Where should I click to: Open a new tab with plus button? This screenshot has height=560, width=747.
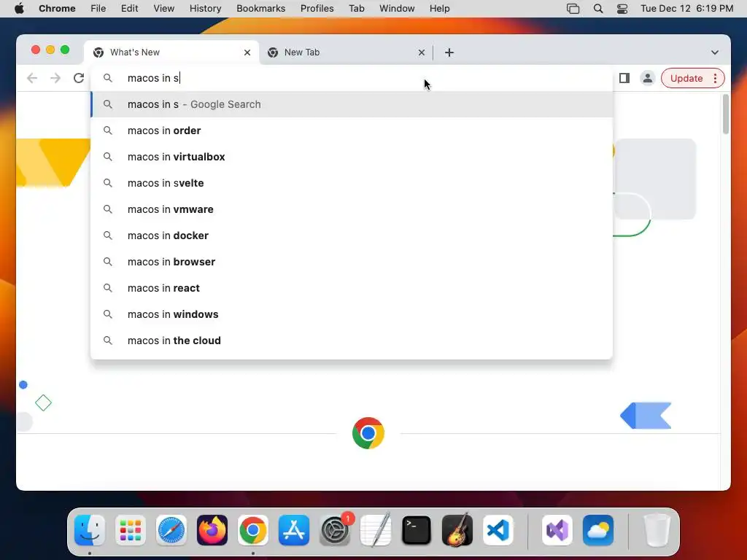click(x=449, y=52)
